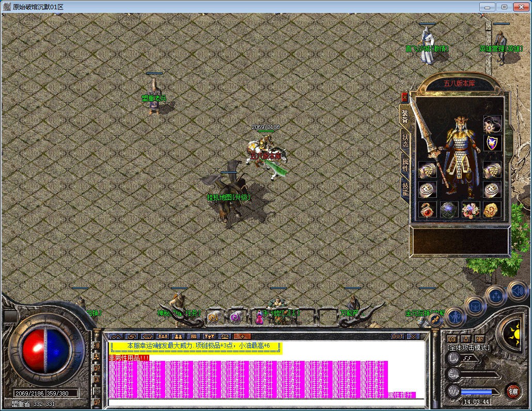Screen dimensions: 532x411
Task: Use the purple scroll quick-slot item
Action: point(236,318)
